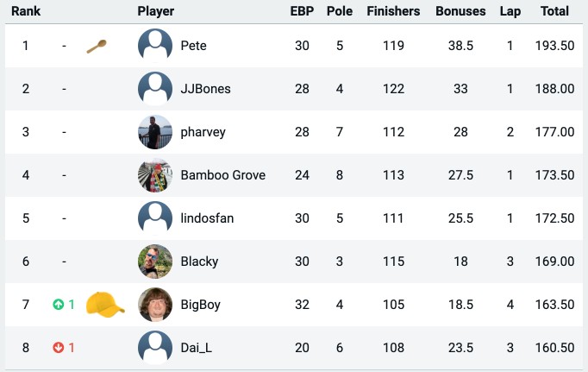The width and height of the screenshot is (588, 372).
Task: Open the Bamboo Grove player link
Action: point(223,175)
